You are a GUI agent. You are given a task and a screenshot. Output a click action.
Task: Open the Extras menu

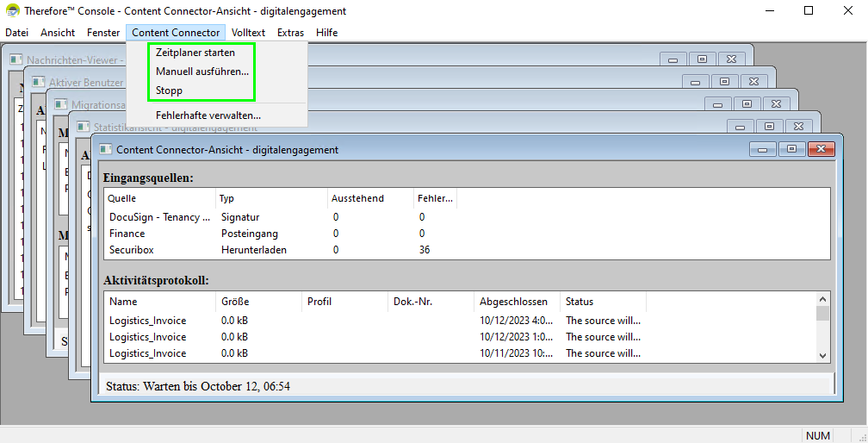pyautogui.click(x=290, y=33)
